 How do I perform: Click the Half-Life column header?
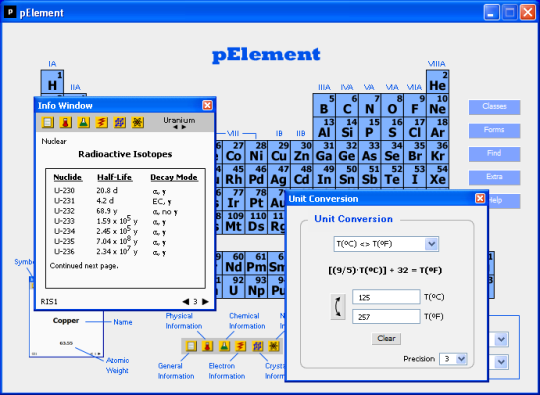click(x=114, y=177)
